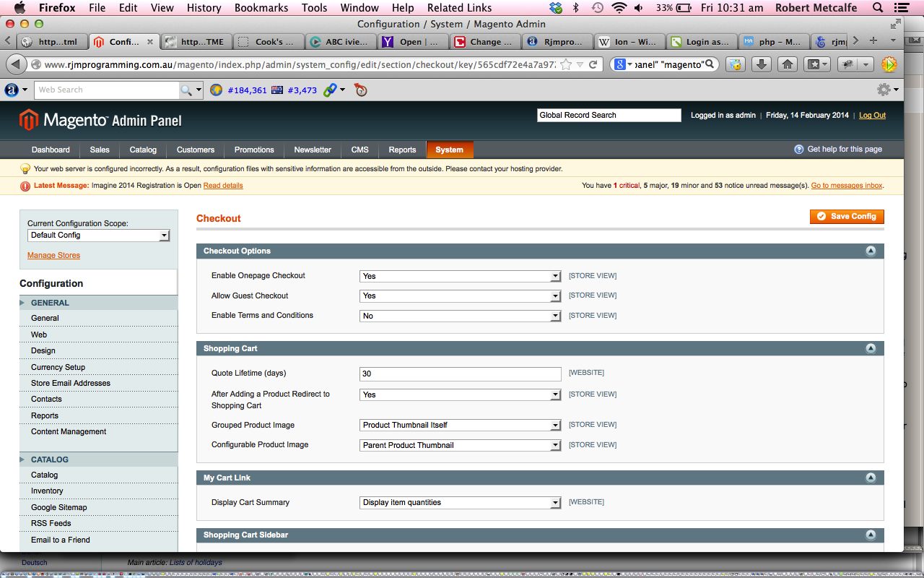The height and width of the screenshot is (578, 924).
Task: Open the Allow Guest Checkout dropdown
Action: pos(460,296)
